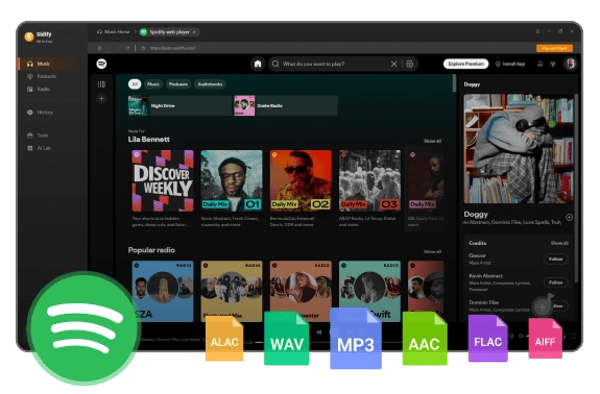The height and width of the screenshot is (394, 600).
Task: Click the orange Pop out Player button
Action: 554,48
